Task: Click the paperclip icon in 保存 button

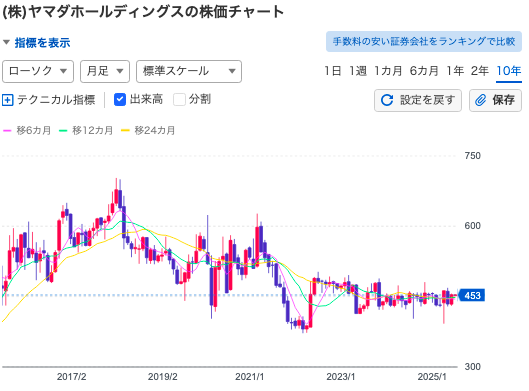Action: 480,100
